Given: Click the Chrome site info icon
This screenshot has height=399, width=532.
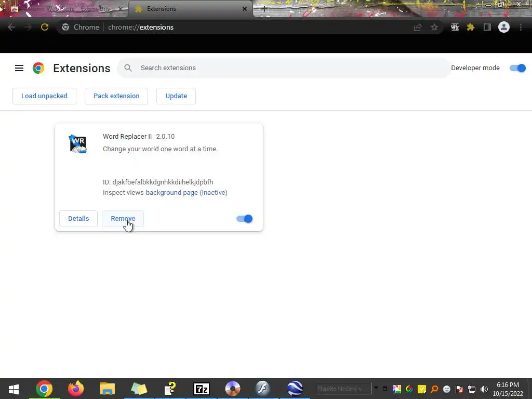Looking at the screenshot, I should coord(65,27).
